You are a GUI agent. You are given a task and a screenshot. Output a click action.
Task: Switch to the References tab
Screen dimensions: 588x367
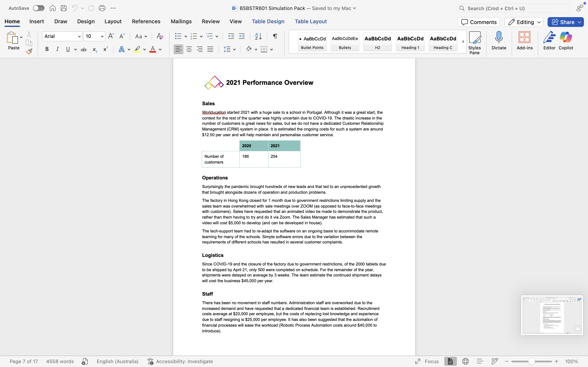[x=146, y=21]
